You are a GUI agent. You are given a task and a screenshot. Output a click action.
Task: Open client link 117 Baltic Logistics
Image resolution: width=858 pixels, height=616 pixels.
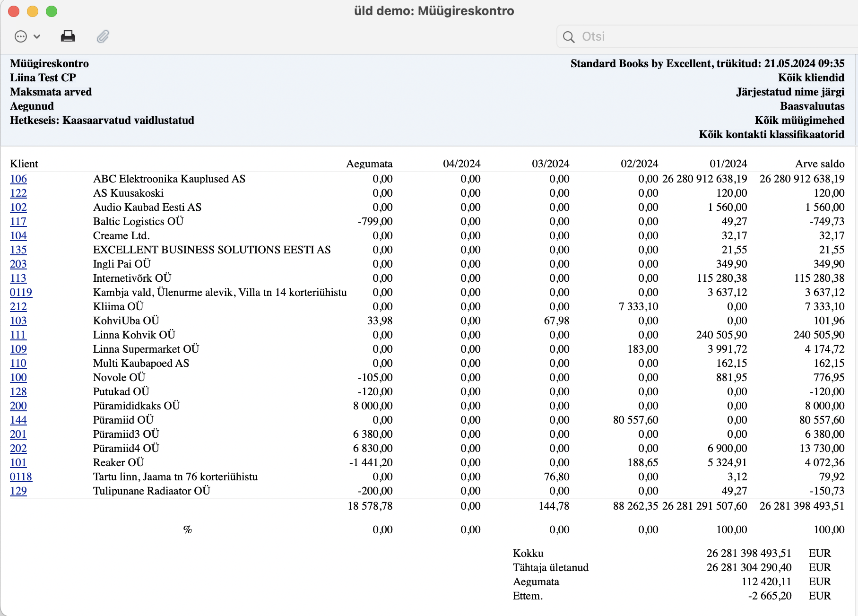point(18,221)
